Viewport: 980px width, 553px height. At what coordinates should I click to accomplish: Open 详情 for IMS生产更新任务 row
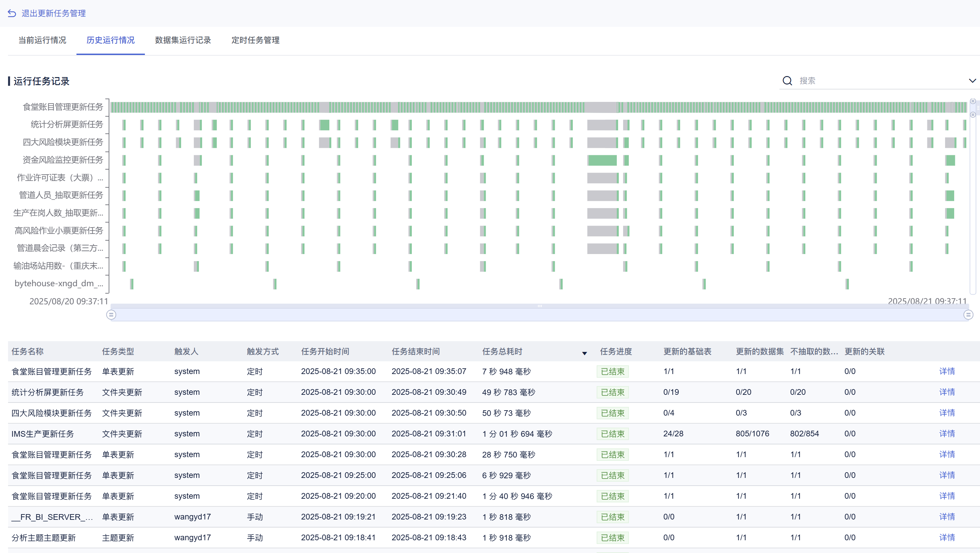[x=946, y=433]
